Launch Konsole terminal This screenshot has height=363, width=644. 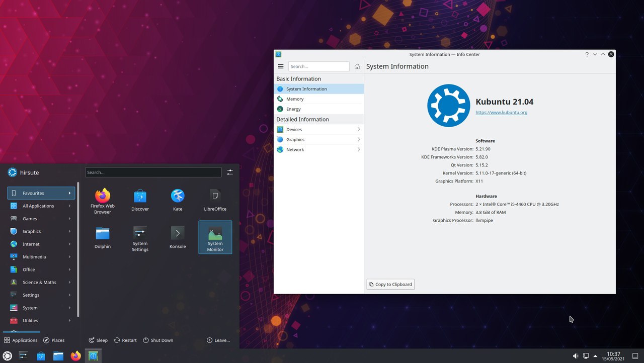click(178, 237)
